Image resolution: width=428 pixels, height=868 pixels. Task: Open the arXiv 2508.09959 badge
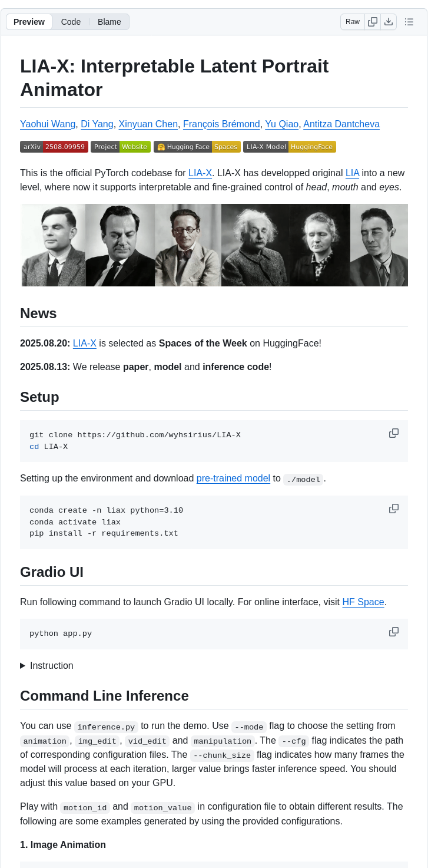tap(54, 147)
